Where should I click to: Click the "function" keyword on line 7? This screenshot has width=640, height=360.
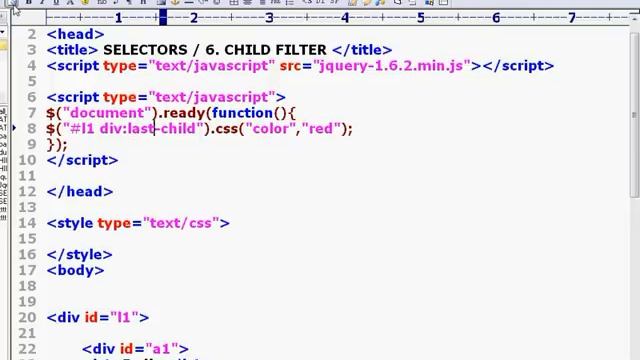pyautogui.click(x=242, y=113)
